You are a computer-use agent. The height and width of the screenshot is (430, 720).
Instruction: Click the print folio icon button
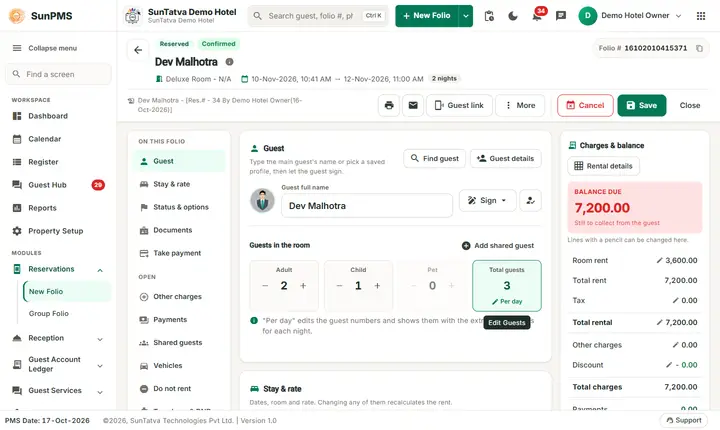[389, 105]
